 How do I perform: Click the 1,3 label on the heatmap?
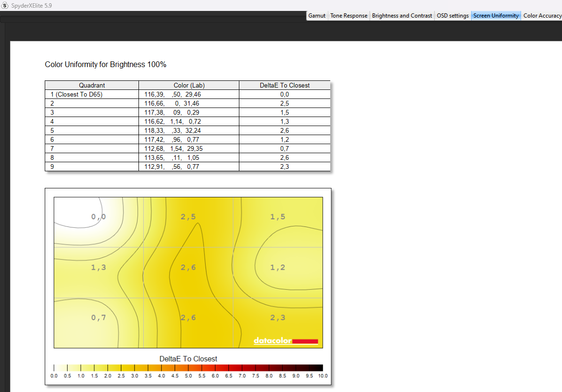click(x=99, y=267)
